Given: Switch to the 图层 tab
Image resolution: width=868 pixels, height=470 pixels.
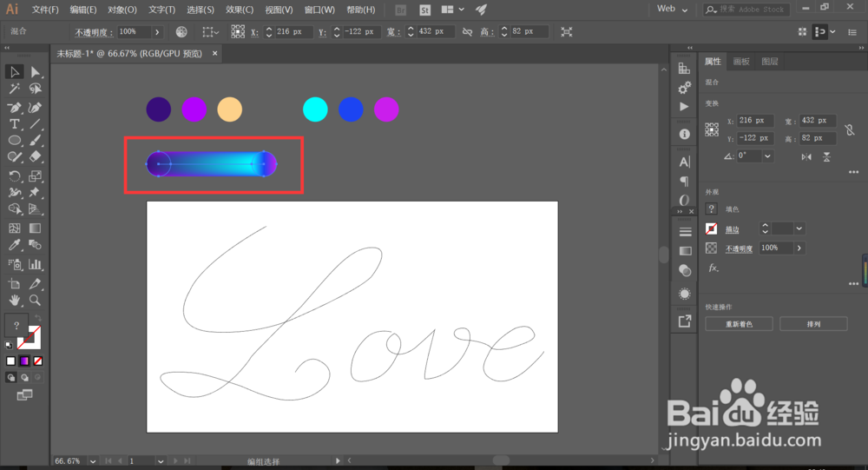Looking at the screenshot, I should 769,62.
